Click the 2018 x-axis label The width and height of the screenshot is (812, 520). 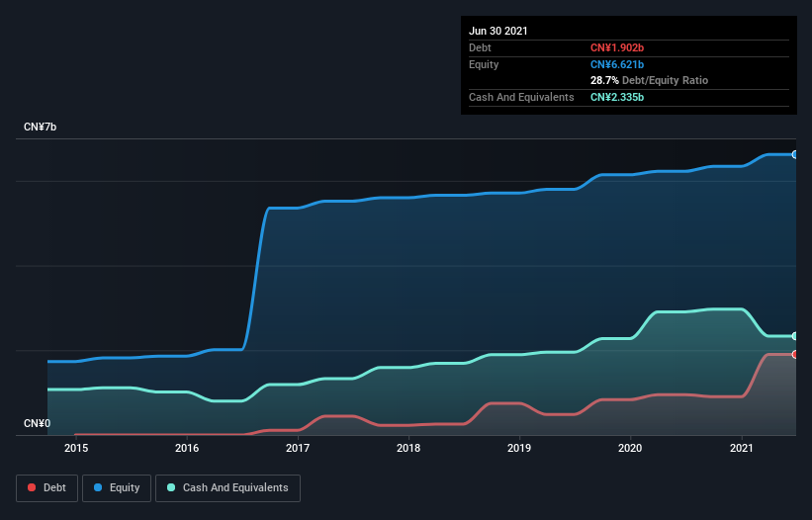pos(408,448)
